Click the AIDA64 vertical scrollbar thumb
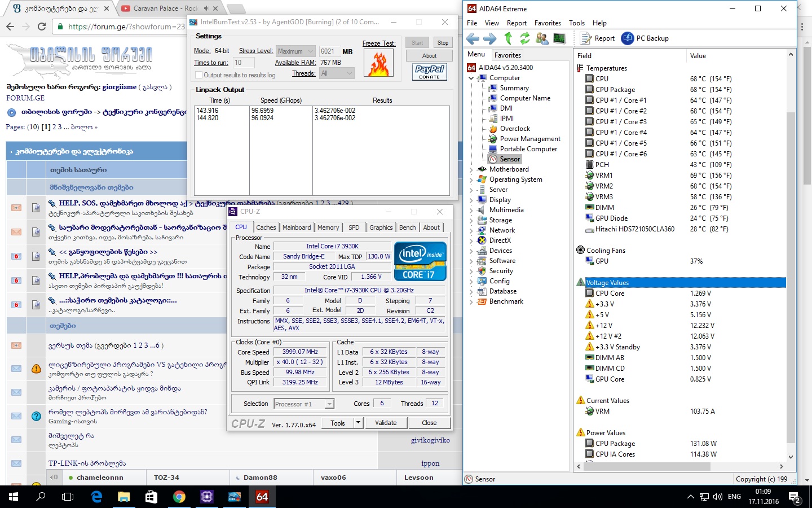812x508 pixels. tap(791, 277)
